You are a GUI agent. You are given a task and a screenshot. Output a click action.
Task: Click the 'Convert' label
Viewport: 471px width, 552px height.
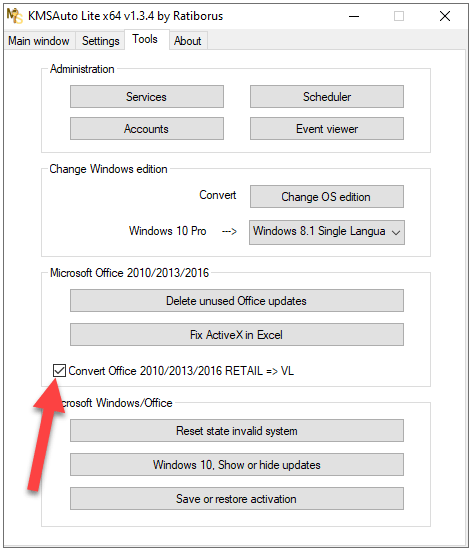click(218, 195)
